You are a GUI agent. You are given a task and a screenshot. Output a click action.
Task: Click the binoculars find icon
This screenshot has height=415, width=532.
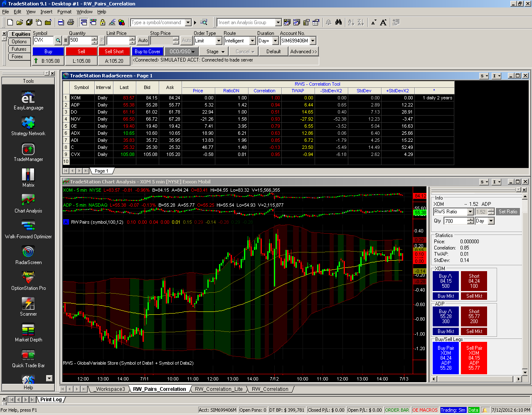click(338, 22)
